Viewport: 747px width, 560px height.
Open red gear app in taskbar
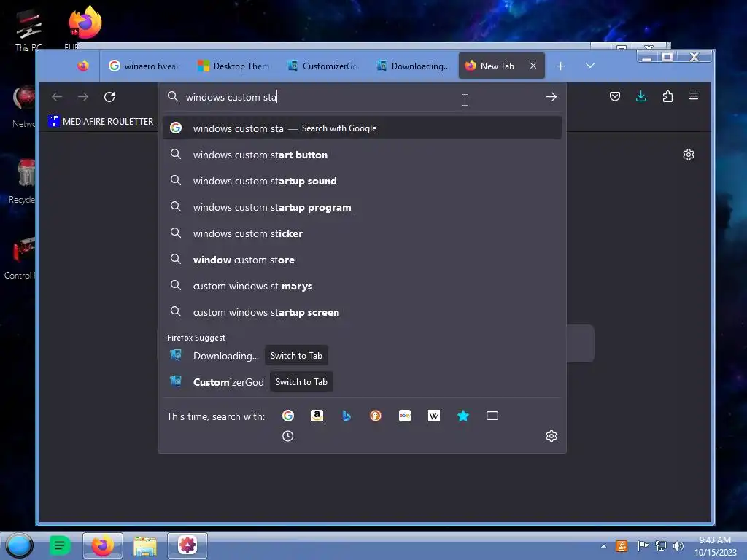187,545
